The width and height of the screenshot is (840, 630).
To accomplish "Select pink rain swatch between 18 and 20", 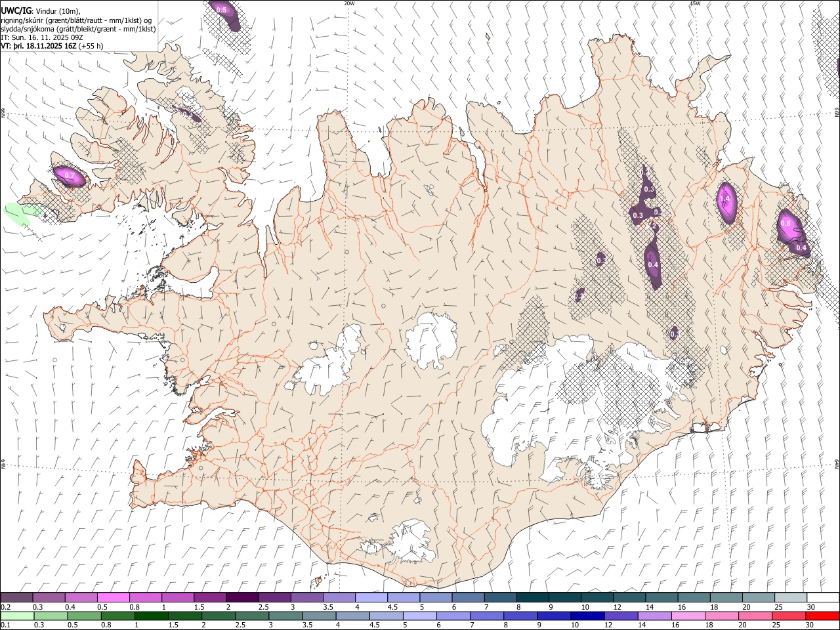I will coord(722,616).
